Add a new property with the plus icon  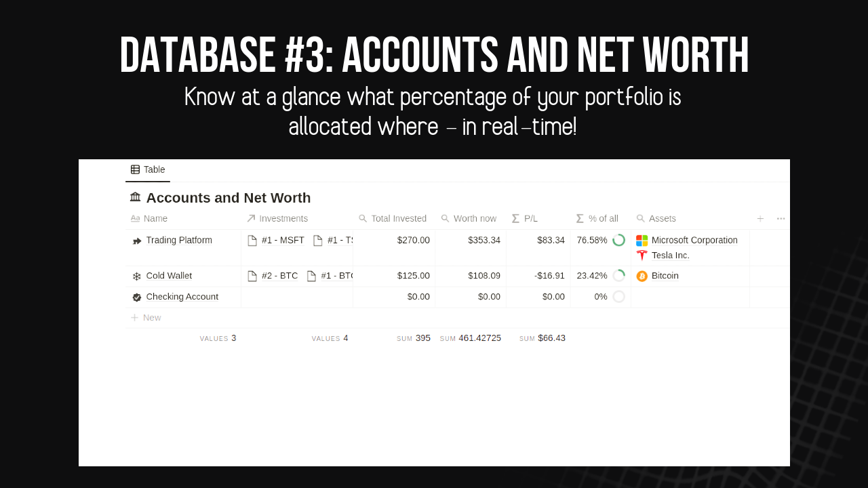(x=760, y=218)
